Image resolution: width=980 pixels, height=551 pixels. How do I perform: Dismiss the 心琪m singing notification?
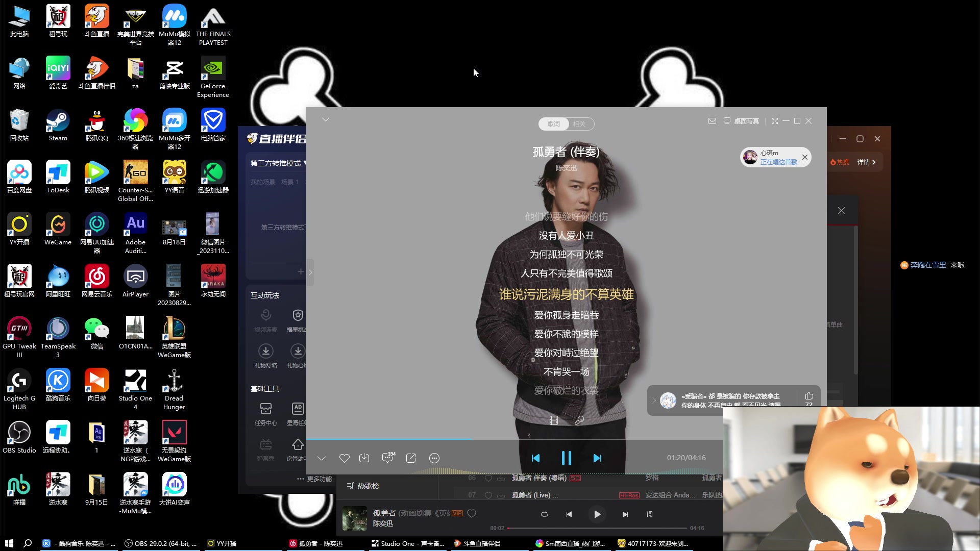pos(805,157)
